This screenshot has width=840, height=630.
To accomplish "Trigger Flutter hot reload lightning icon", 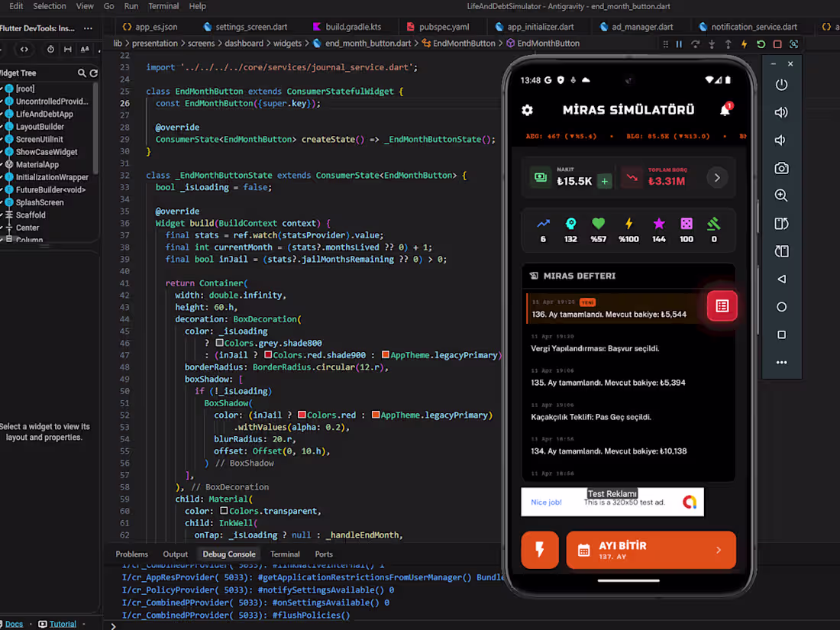I will click(744, 44).
